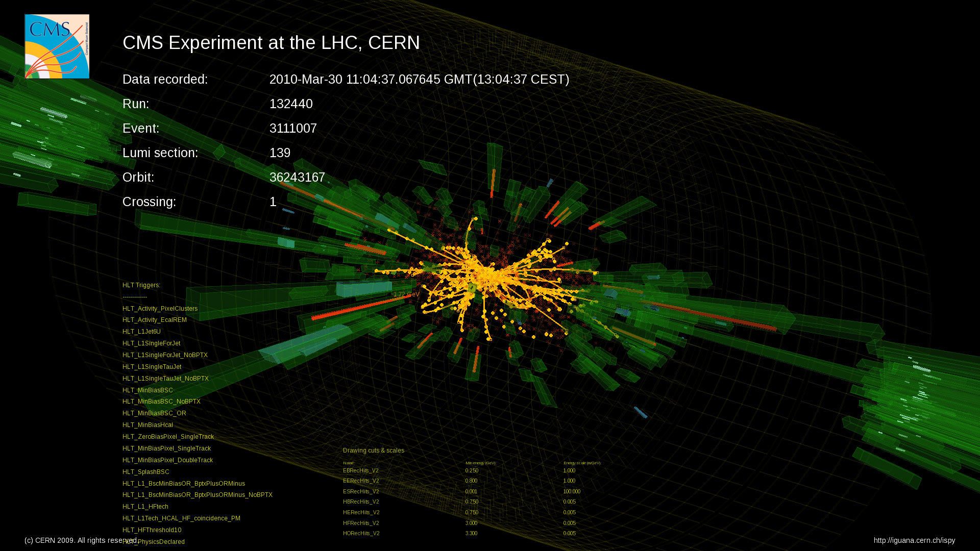Click the HORecHits_V2 row name
Image resolution: width=980 pixels, height=551 pixels.
(x=361, y=534)
